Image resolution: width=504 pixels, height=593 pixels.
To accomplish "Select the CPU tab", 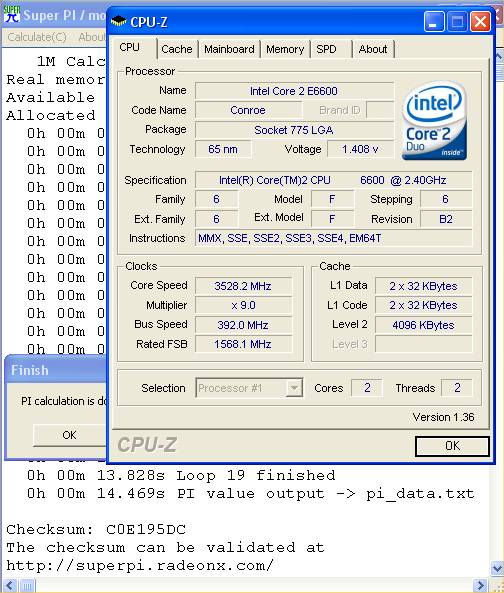I will [130, 47].
